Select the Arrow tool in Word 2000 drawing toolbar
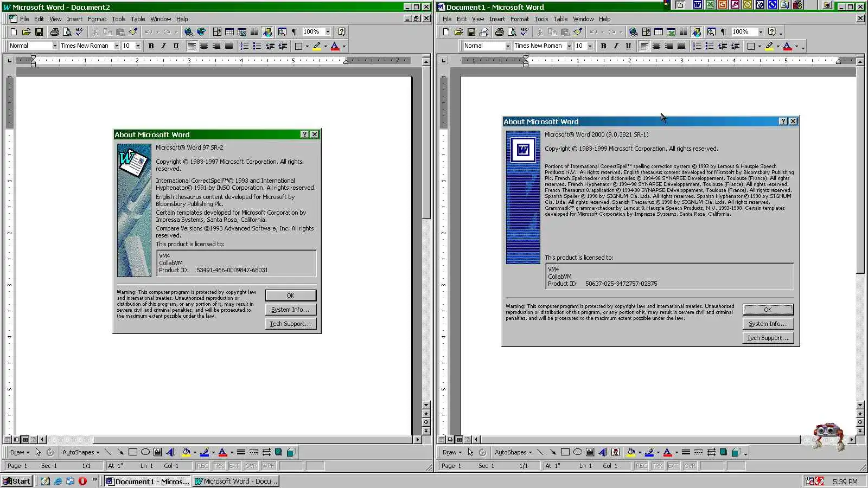868x488 pixels. pyautogui.click(x=553, y=452)
